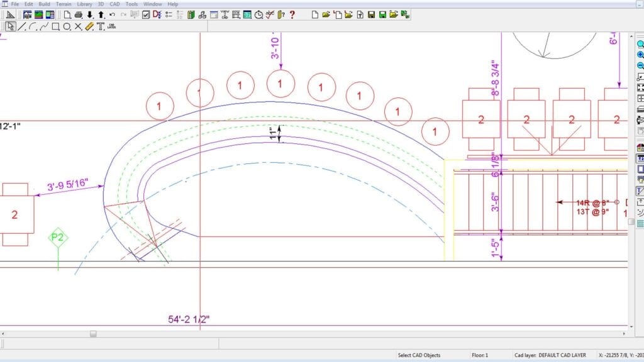644x362 pixels.
Task: Click the 54'-2 1/2" dimension label
Action: 189,319
